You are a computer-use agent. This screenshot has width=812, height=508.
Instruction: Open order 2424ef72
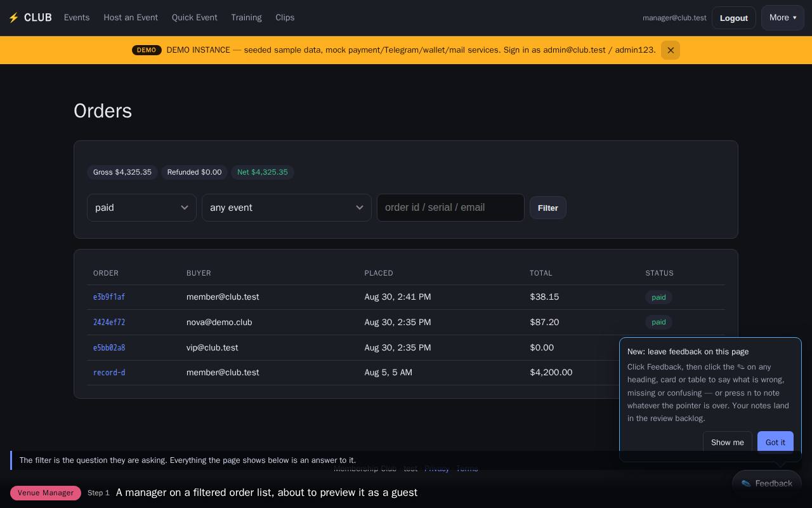tap(109, 323)
